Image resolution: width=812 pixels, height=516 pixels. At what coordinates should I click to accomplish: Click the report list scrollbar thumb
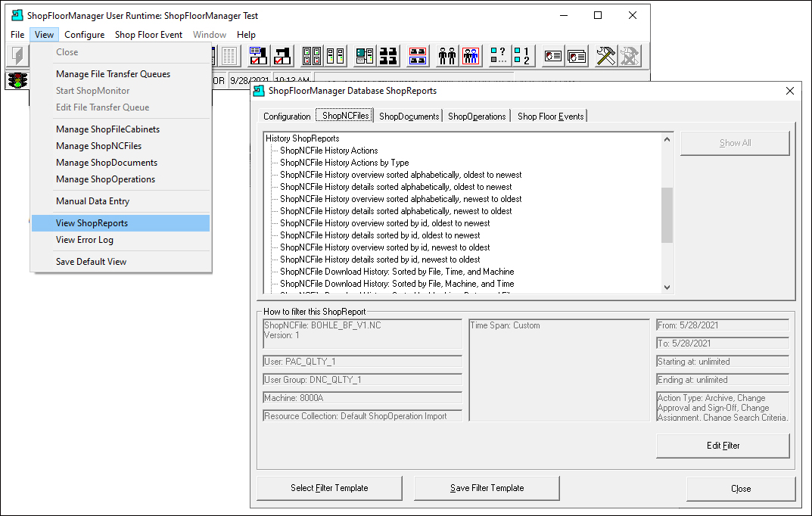667,215
